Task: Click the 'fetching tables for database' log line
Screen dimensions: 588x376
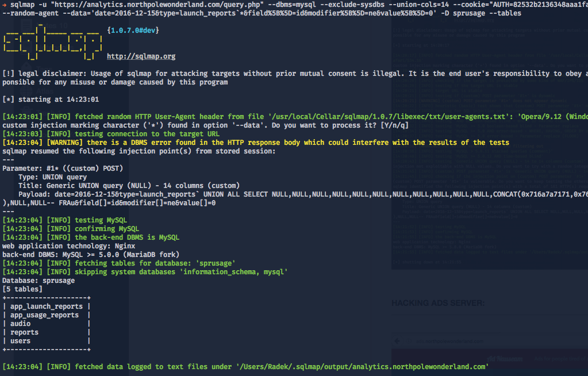Action: pos(119,263)
